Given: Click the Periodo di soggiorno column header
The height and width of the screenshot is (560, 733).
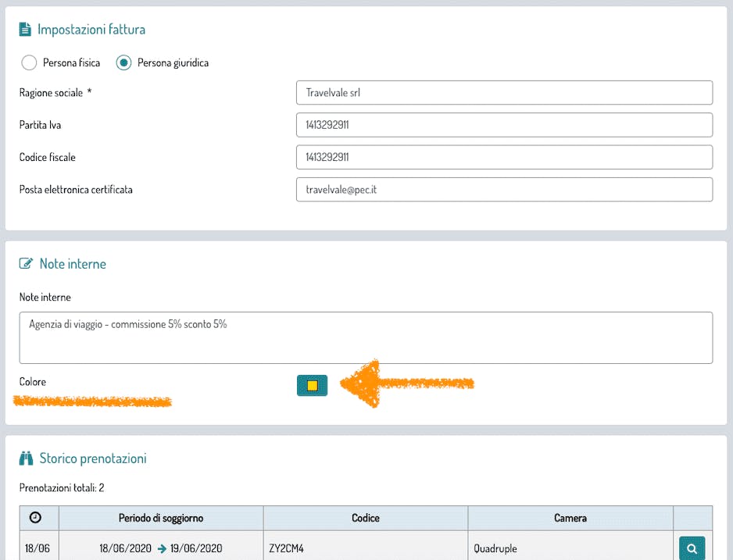Looking at the screenshot, I should point(161,518).
